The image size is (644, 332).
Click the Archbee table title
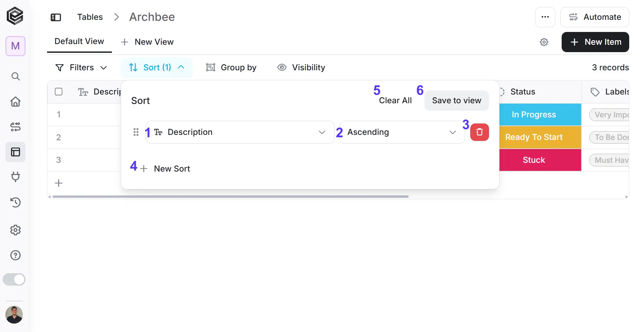click(152, 17)
